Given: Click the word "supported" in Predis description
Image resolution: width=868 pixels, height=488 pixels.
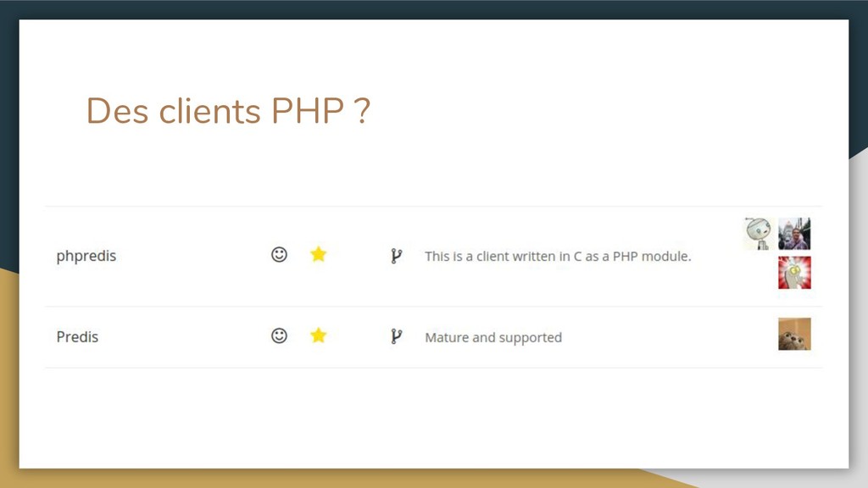Looking at the screenshot, I should pyautogui.click(x=530, y=337).
